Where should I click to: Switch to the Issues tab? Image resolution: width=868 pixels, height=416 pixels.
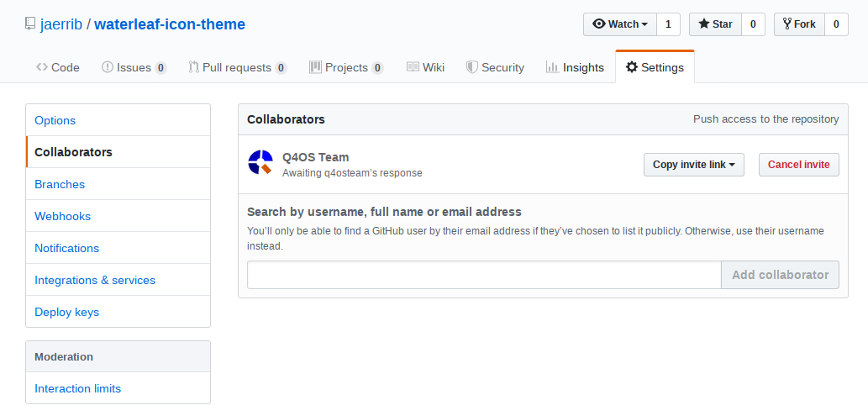[x=134, y=67]
